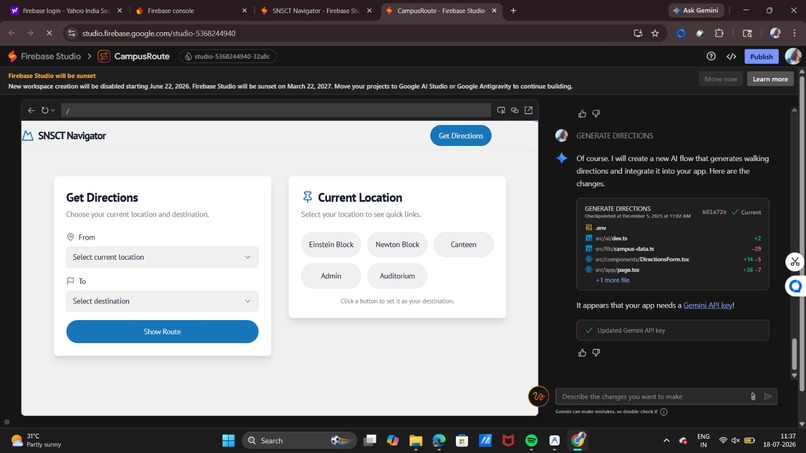Viewport: 806px width, 453px height.
Task: Click the Gemini disclaimer info icon
Action: (664, 411)
